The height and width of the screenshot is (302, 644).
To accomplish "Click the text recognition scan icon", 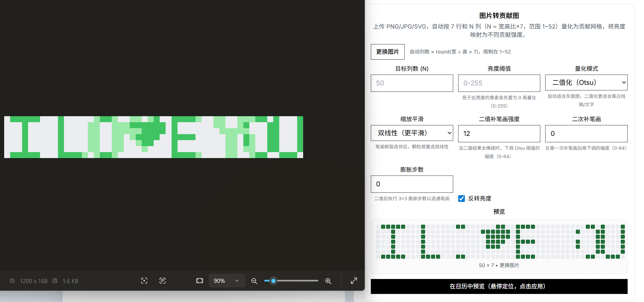I will coord(163,281).
